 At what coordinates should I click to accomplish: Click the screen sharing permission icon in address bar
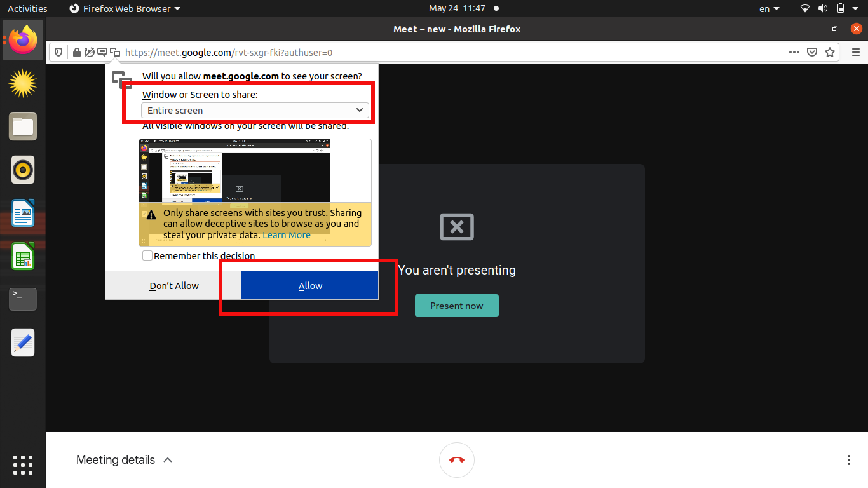[x=114, y=52]
